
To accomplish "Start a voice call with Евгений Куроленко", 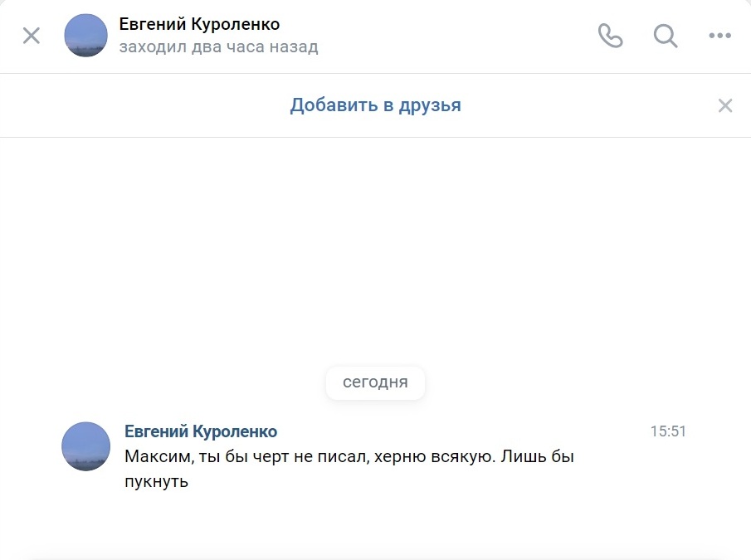I will [x=610, y=36].
